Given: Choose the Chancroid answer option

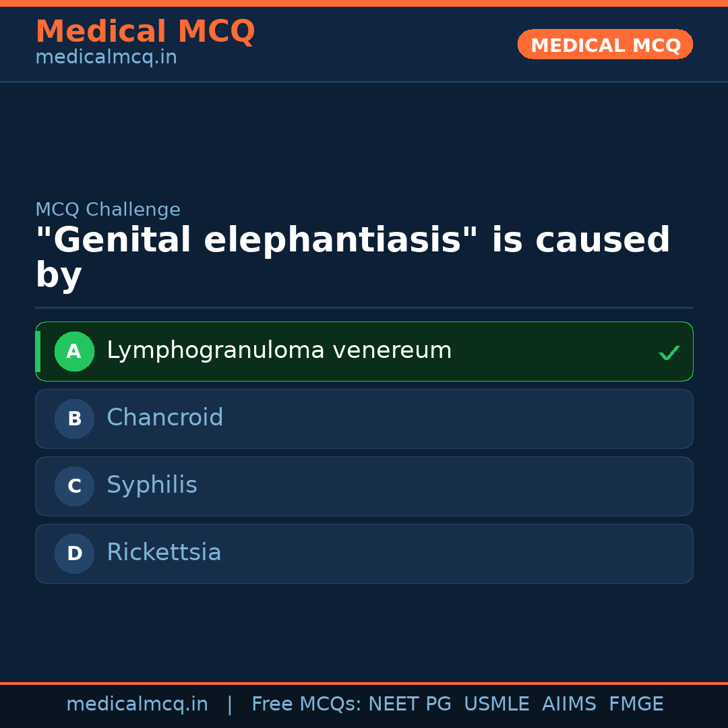Looking at the screenshot, I should point(164,418).
